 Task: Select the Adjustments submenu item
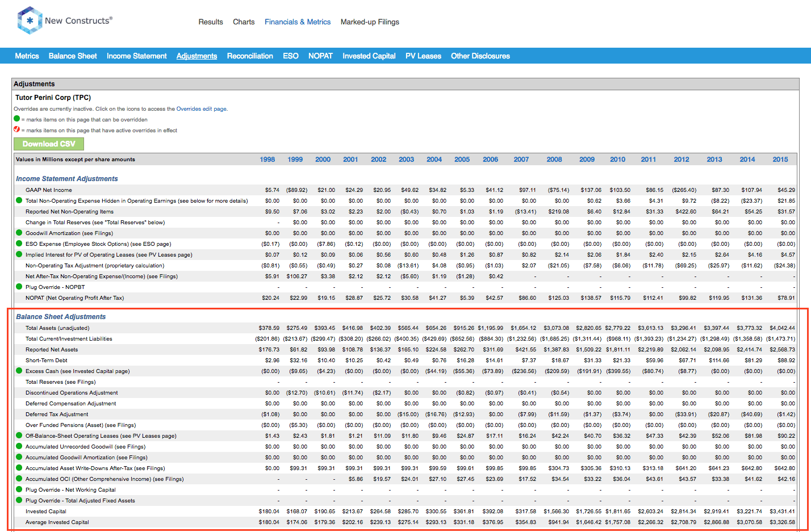197,56
